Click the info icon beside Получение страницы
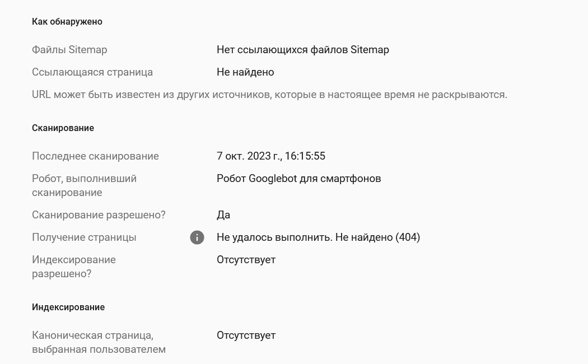 point(197,237)
